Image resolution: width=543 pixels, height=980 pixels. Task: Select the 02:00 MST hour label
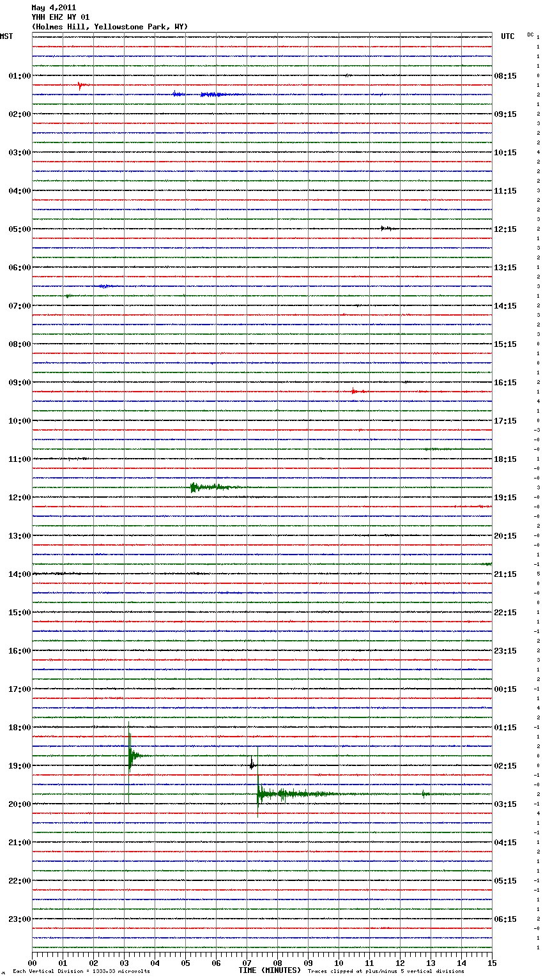click(20, 114)
